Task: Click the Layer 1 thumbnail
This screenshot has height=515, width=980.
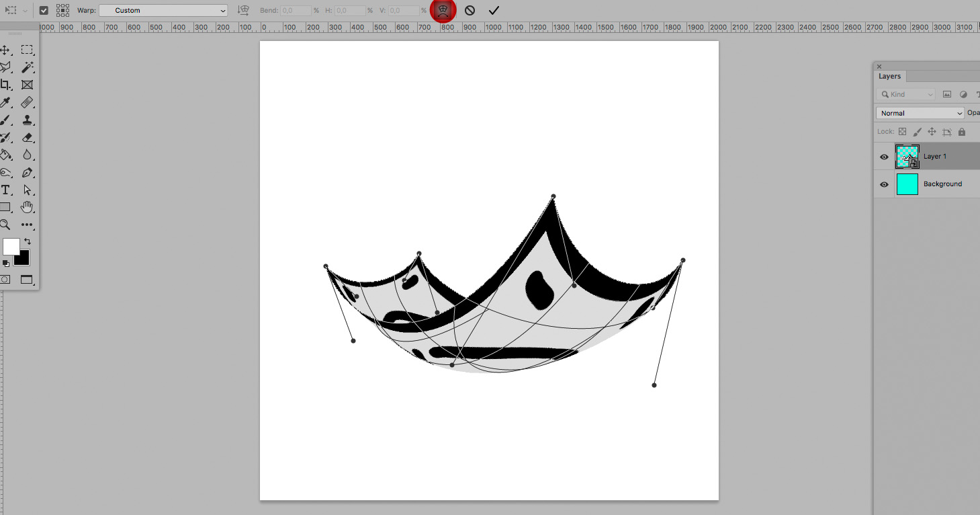Action: coord(907,156)
